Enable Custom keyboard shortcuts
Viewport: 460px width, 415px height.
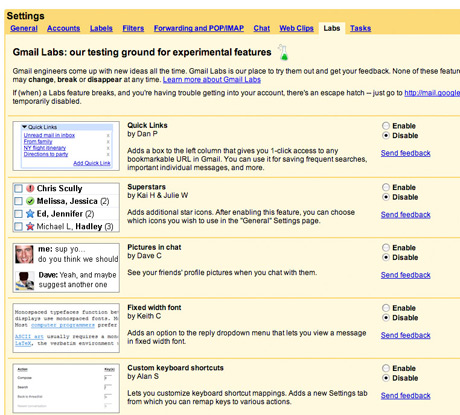point(386,368)
